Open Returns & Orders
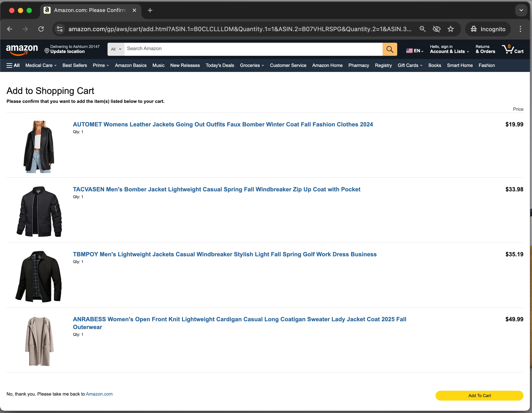This screenshot has height=413, width=532. (x=485, y=49)
